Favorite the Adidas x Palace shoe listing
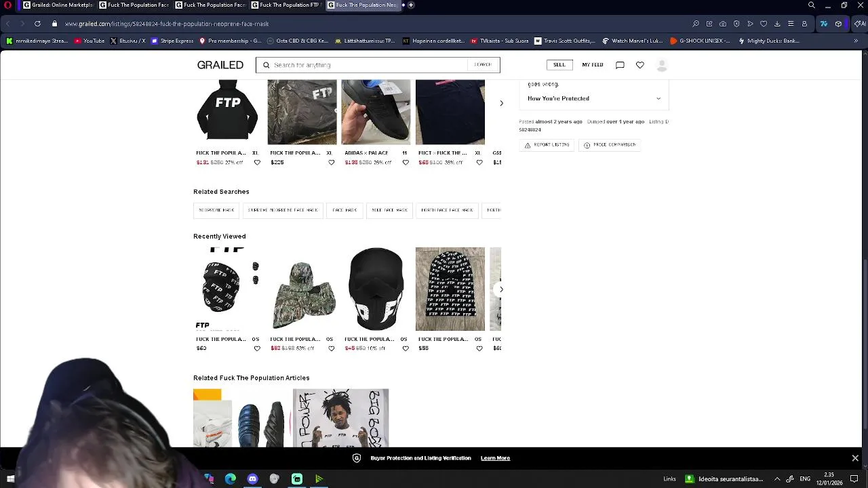Viewport: 868px width, 488px height. [x=406, y=163]
